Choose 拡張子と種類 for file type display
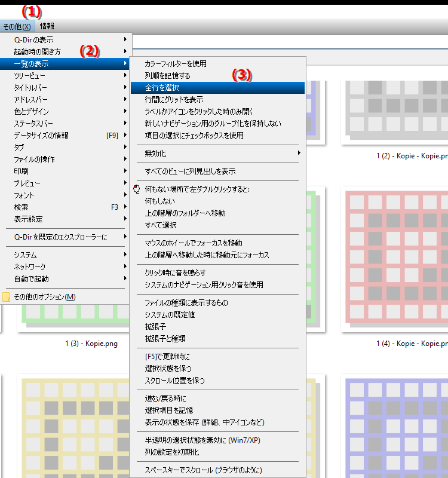The image size is (448, 478). pyautogui.click(x=217, y=338)
